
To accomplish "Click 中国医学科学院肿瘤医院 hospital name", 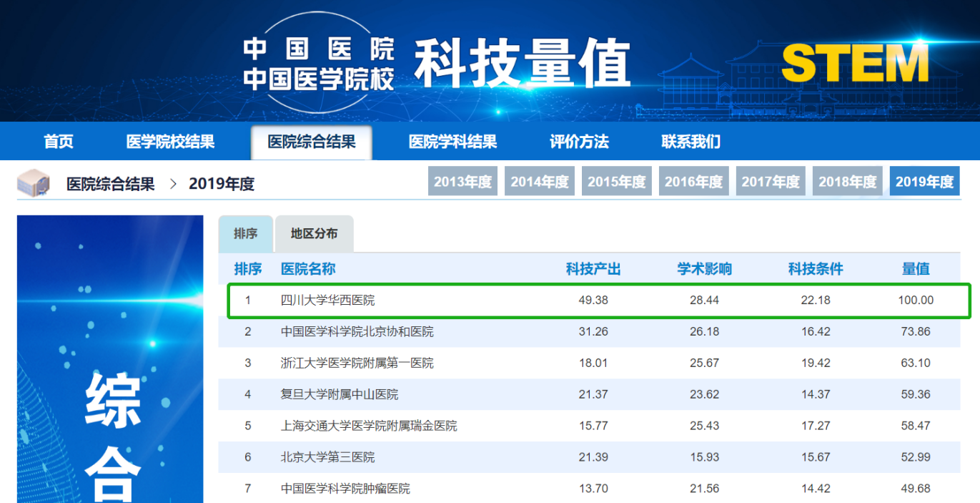I will coord(345,489).
